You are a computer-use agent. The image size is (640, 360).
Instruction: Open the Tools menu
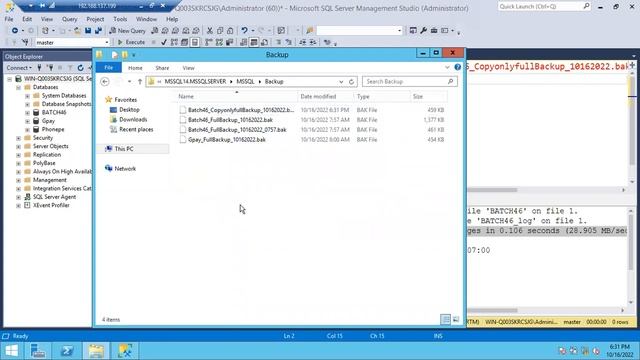120,19
